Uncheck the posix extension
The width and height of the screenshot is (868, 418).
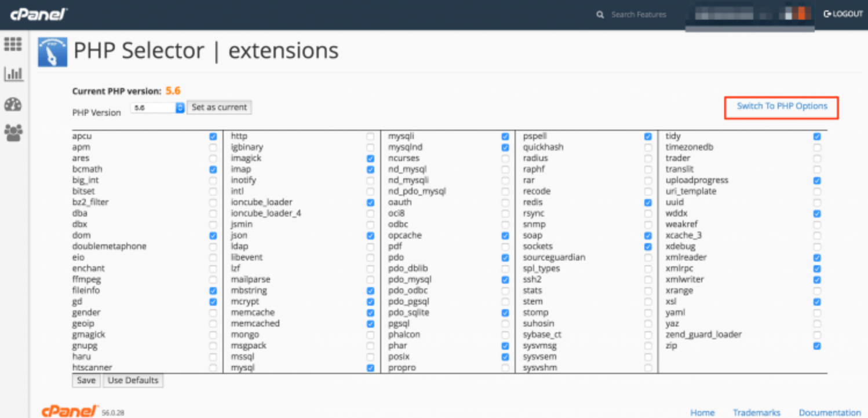tap(505, 357)
